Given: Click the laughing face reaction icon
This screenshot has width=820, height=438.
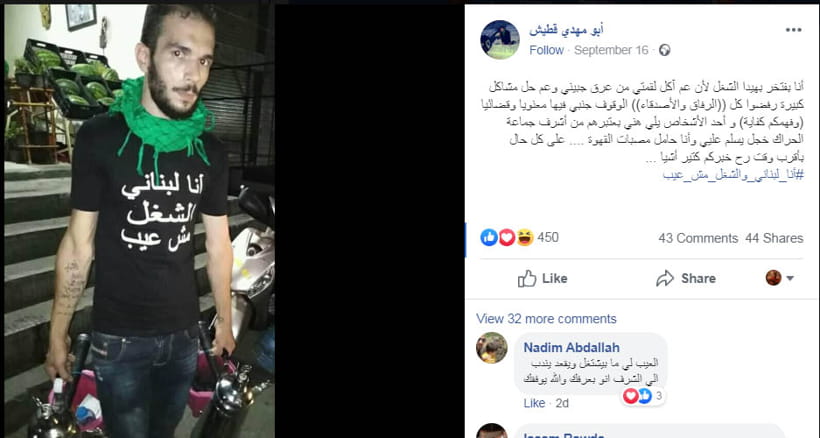Looking at the screenshot, I should (525, 237).
